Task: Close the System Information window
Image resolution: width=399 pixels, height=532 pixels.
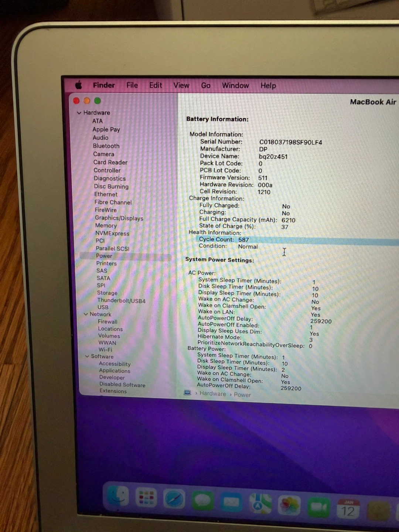Action: pyautogui.click(x=76, y=100)
